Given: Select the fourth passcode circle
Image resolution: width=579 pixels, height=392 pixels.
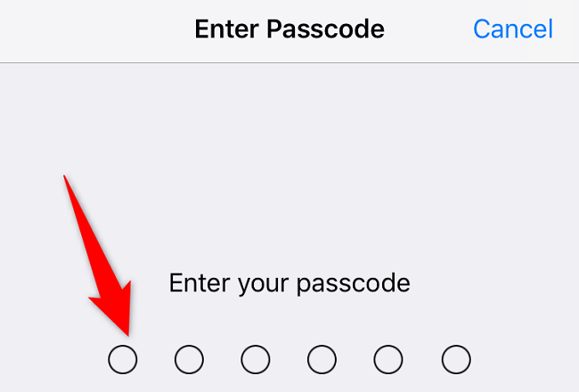Looking at the screenshot, I should [322, 360].
